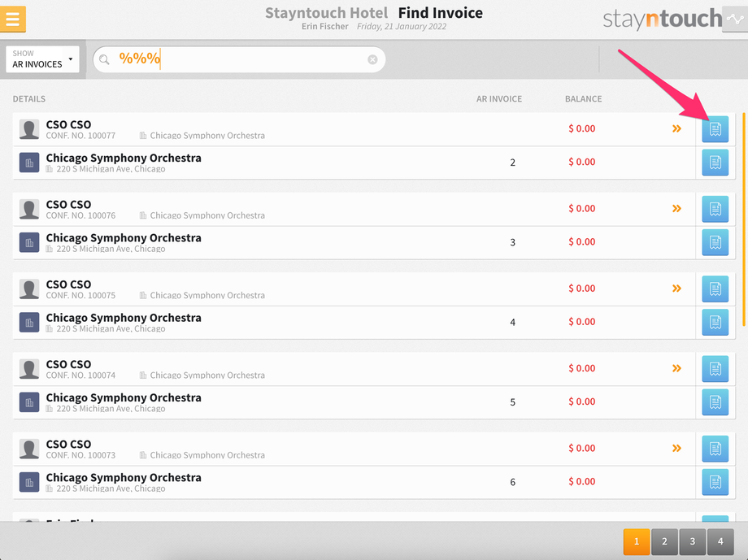Open invoice for CSO CSO conf 100075
This screenshot has width=748, height=560.
715,289
